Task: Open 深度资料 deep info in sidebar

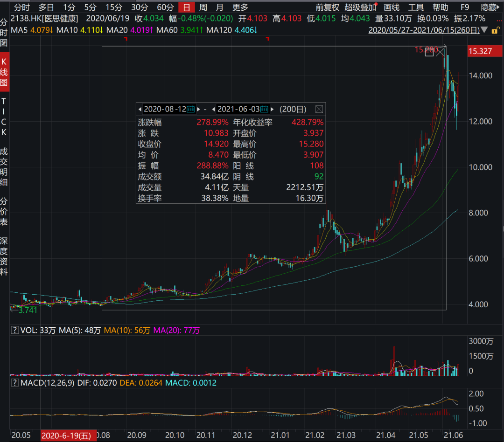Action: tap(4, 256)
